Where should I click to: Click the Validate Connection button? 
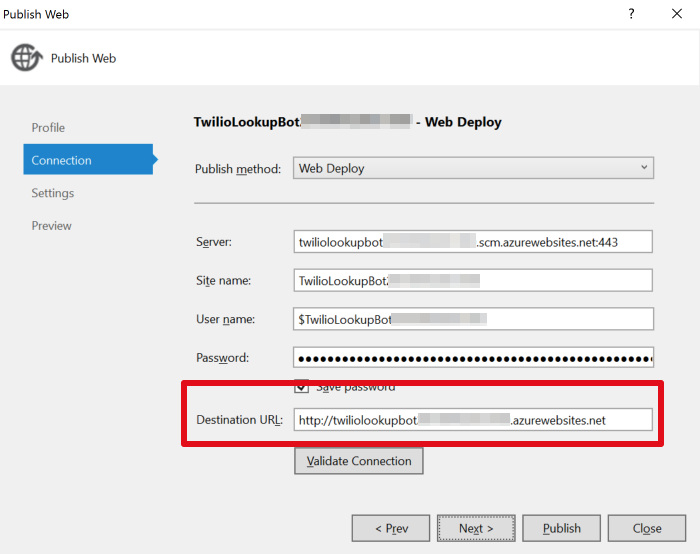pyautogui.click(x=359, y=461)
